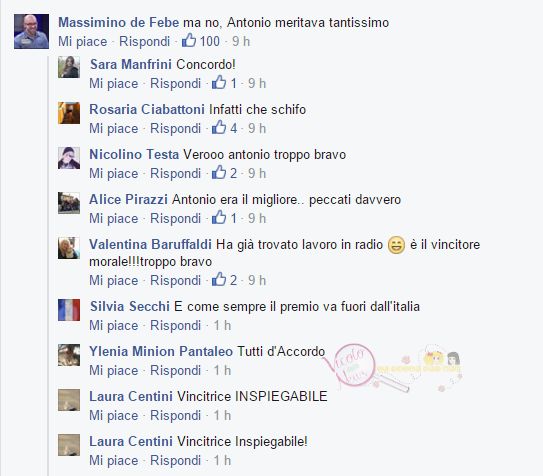Screen dimensions: 543x476
Task: Click the like thumb icon showing 100
Action: [189, 40]
